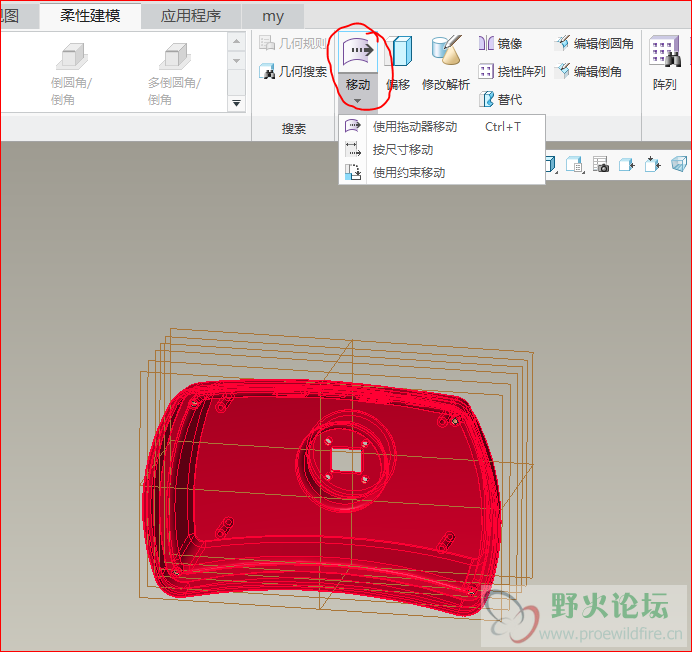The width and height of the screenshot is (692, 652).
Task: Click the box with down arrow view icon
Action: click(653, 164)
